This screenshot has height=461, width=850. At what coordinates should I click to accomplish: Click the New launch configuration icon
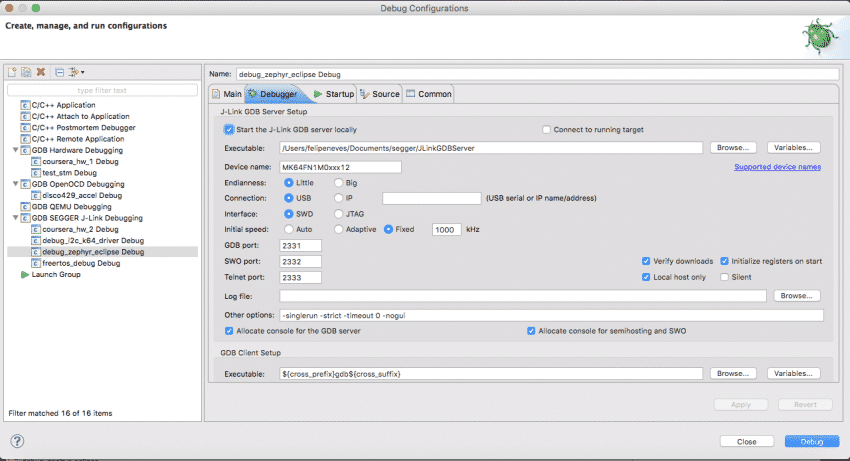tap(12, 72)
